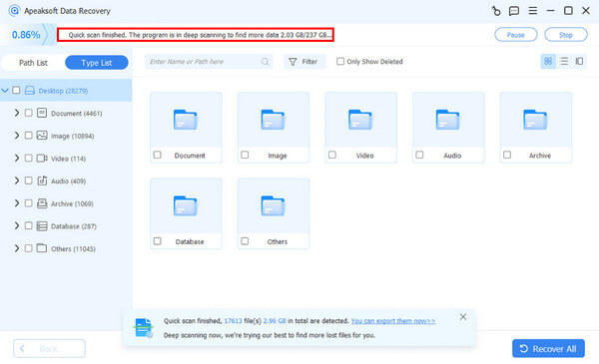Click the Image type icon in sidebar

[42, 136]
